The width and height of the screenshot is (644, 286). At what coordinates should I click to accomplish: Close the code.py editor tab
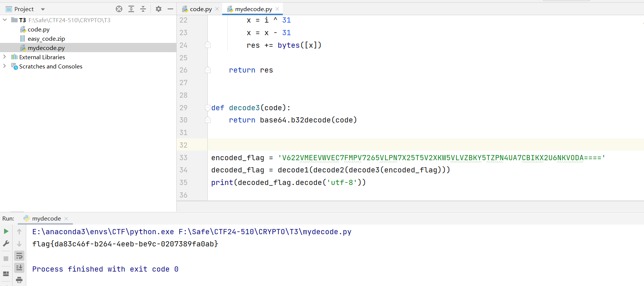coord(217,9)
